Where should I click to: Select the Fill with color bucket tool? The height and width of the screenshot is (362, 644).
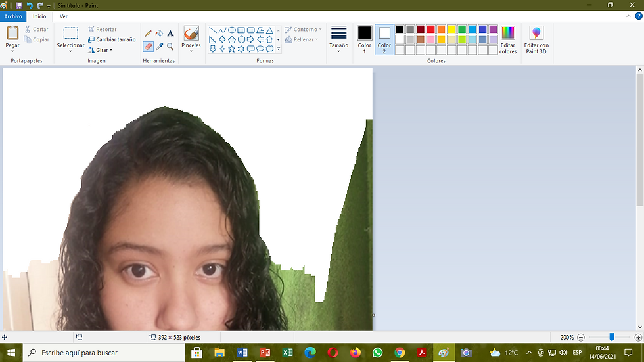(x=159, y=34)
